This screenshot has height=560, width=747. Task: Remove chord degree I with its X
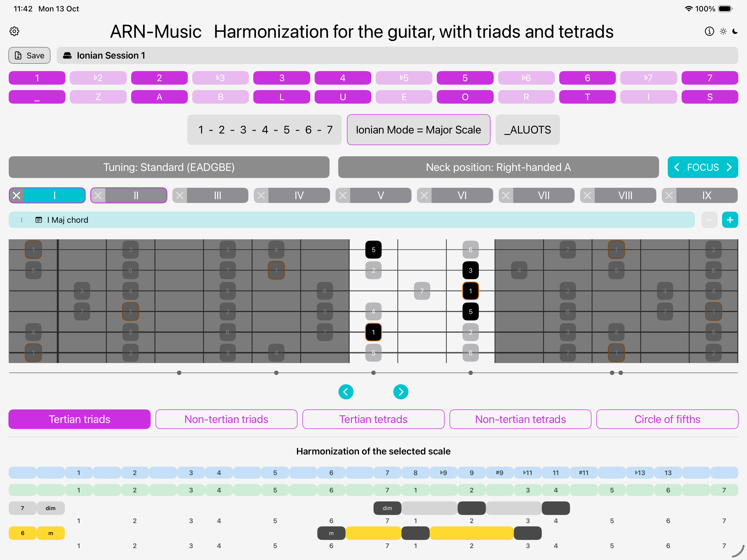pos(17,195)
